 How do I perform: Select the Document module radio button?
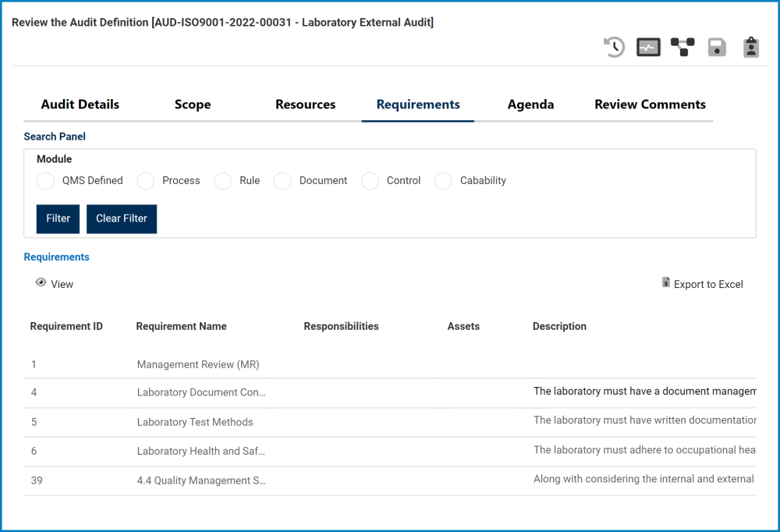pyautogui.click(x=282, y=181)
